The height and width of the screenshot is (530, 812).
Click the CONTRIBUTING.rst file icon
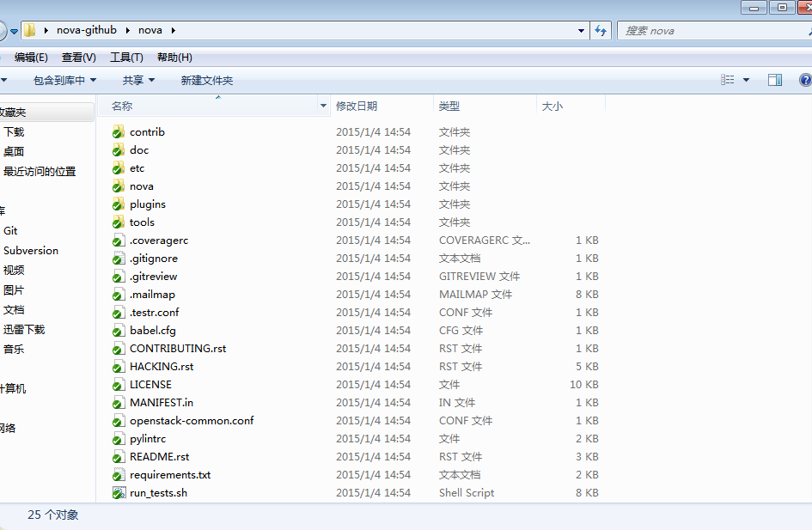[x=119, y=349]
